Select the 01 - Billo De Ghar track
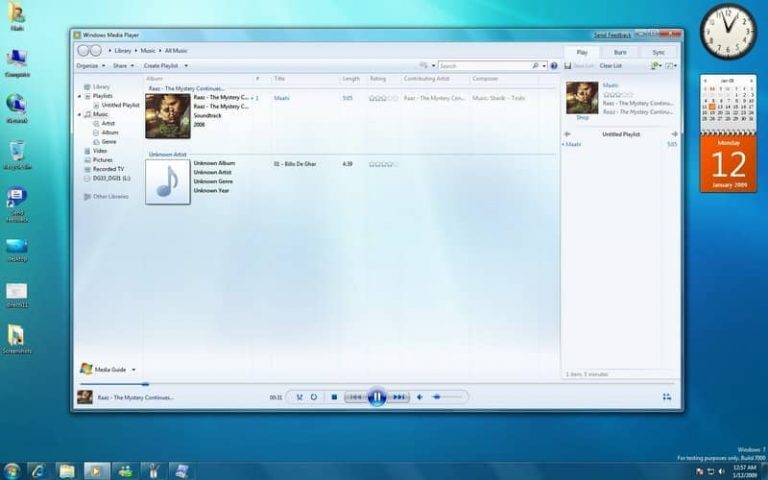Viewport: 768px width, 480px height. (295, 164)
